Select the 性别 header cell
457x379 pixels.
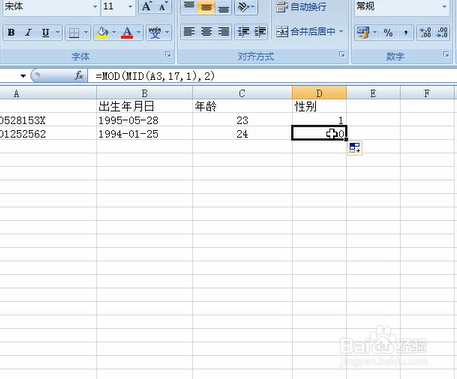tap(319, 106)
